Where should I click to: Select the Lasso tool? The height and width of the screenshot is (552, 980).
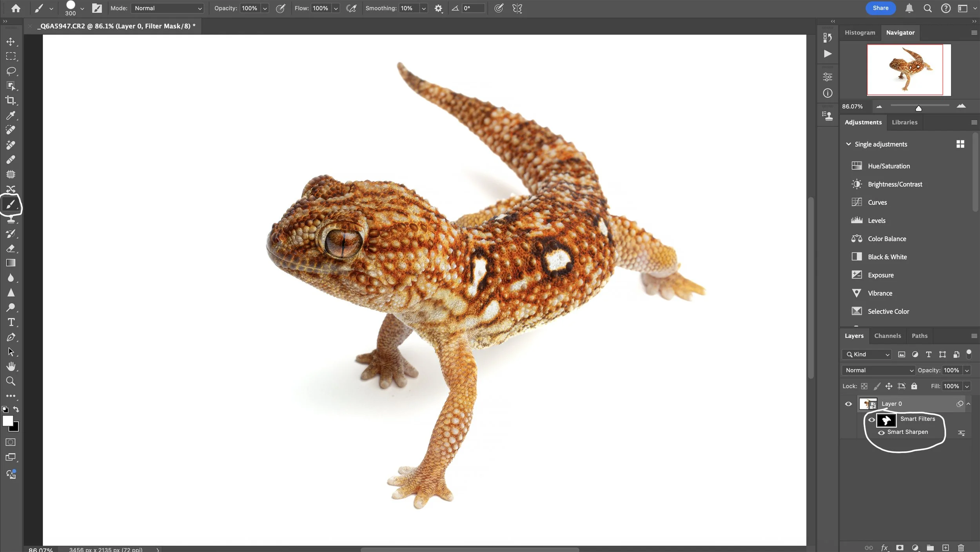point(11,71)
